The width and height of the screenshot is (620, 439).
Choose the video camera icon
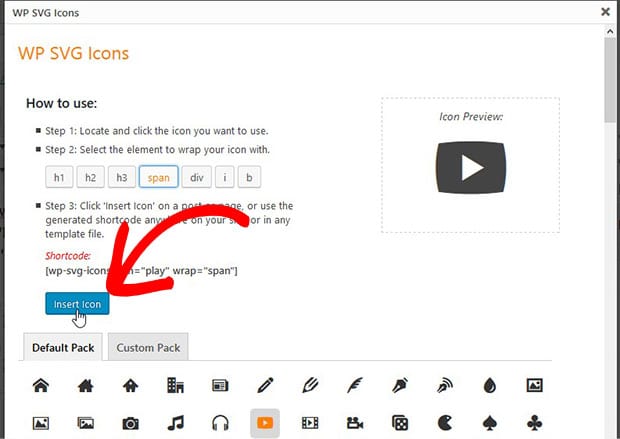click(355, 424)
